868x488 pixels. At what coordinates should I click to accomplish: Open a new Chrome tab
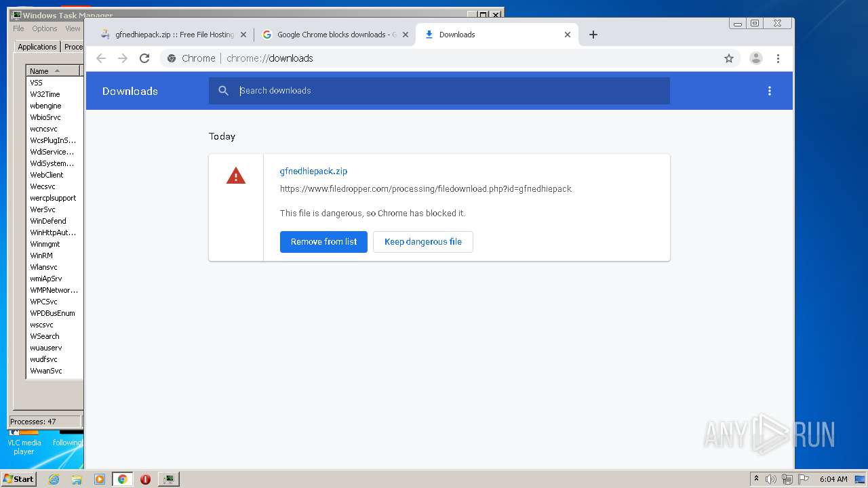click(x=593, y=35)
